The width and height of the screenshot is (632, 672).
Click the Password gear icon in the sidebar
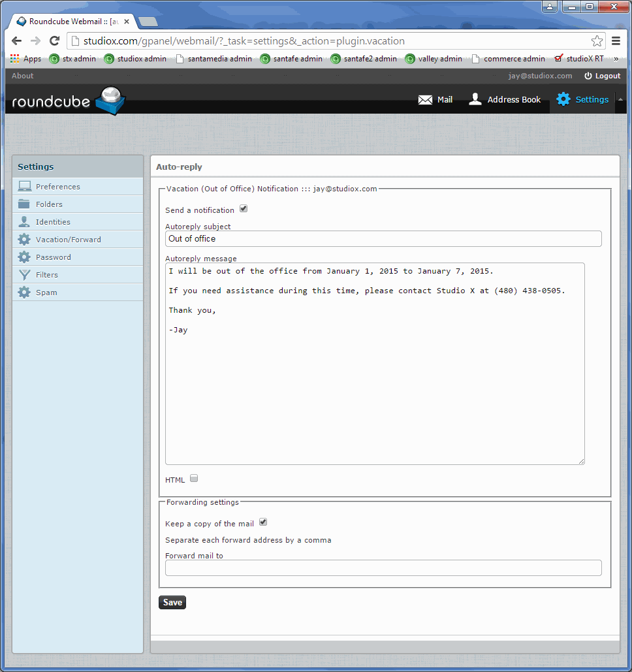tap(25, 257)
